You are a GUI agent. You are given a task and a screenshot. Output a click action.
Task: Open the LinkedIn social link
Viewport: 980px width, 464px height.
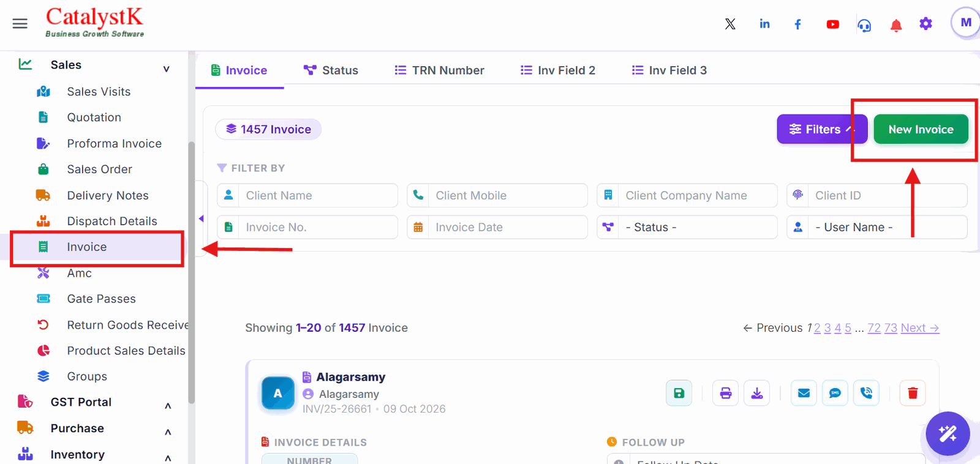click(x=764, y=24)
